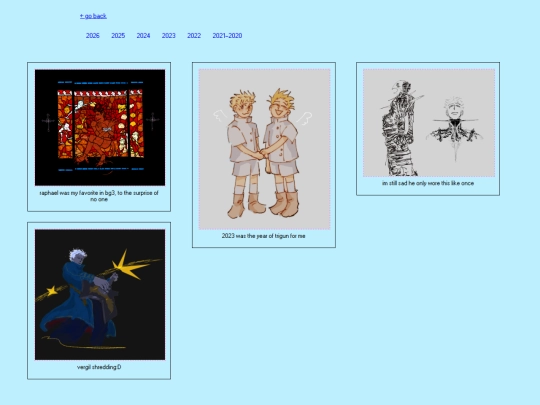Screen dimensions: 540x405
Task: Select the 2023 year link
Action: tap(169, 35)
